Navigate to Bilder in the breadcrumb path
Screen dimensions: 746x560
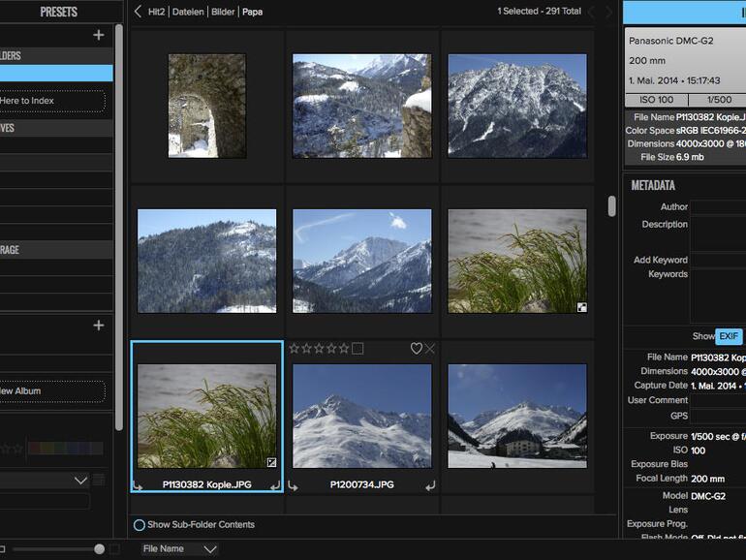222,12
